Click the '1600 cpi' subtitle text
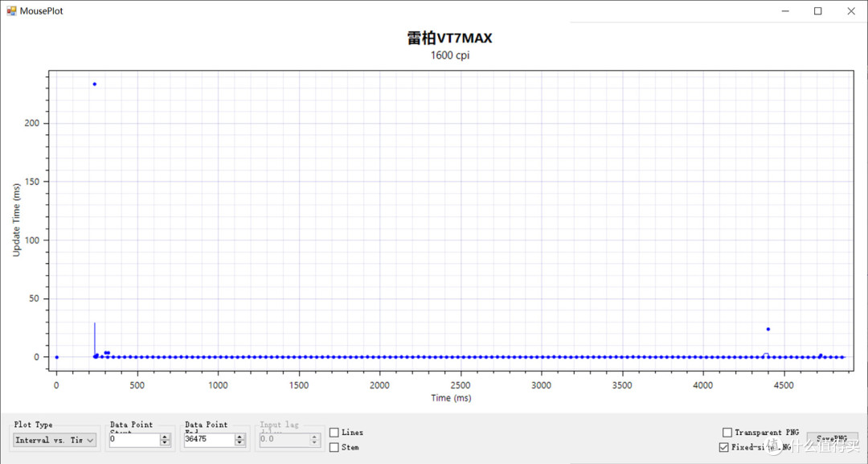 coord(449,55)
